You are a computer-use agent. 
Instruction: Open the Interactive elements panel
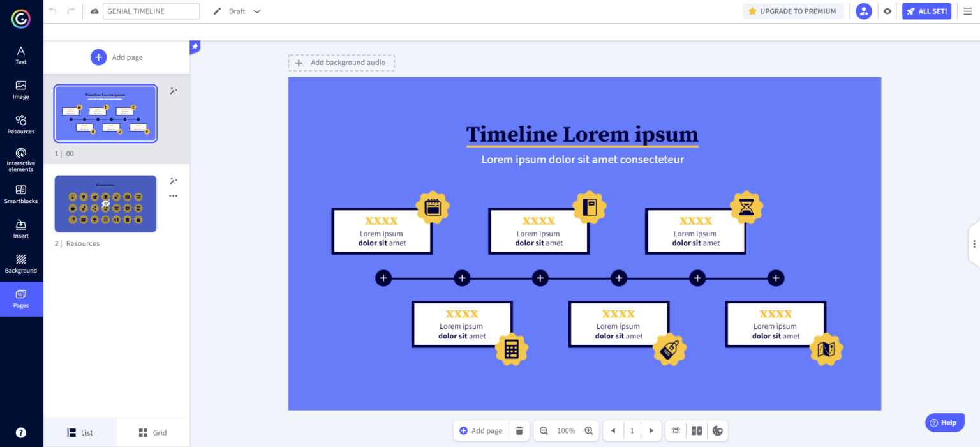(21, 159)
